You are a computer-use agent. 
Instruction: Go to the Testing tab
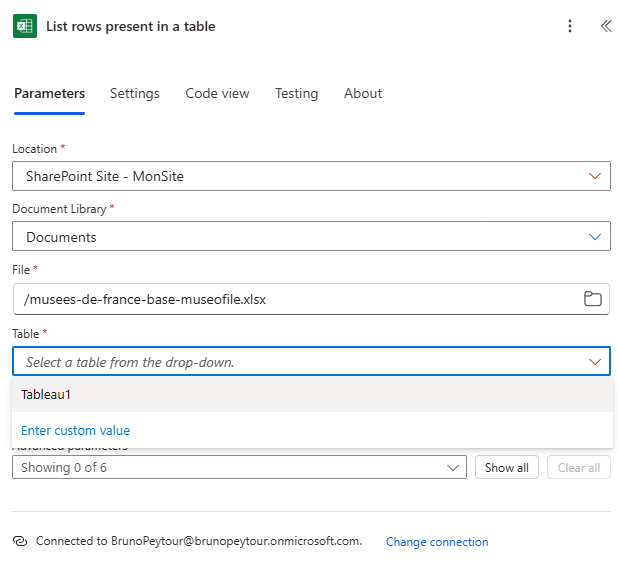pyautogui.click(x=296, y=93)
